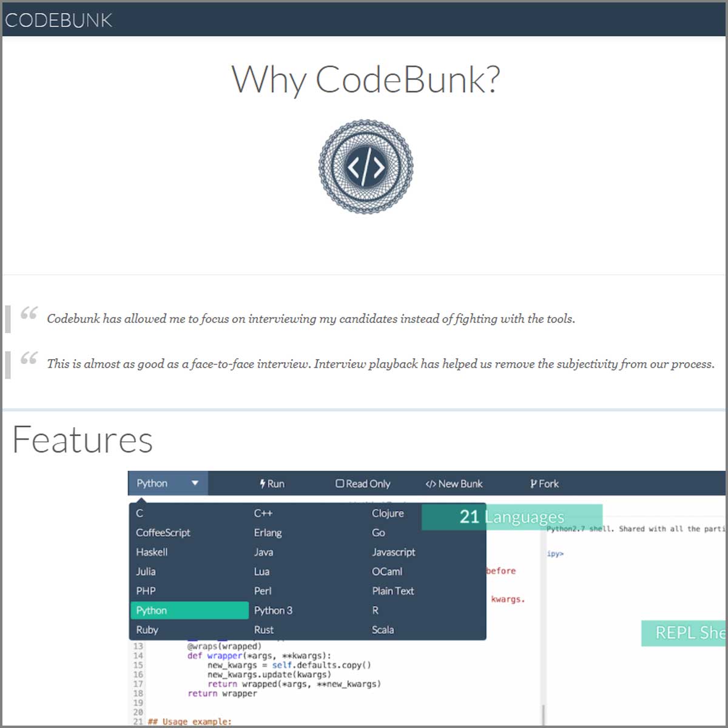This screenshot has height=728, width=728.
Task: Open the Python language dropdown caret
Action: coord(194,484)
